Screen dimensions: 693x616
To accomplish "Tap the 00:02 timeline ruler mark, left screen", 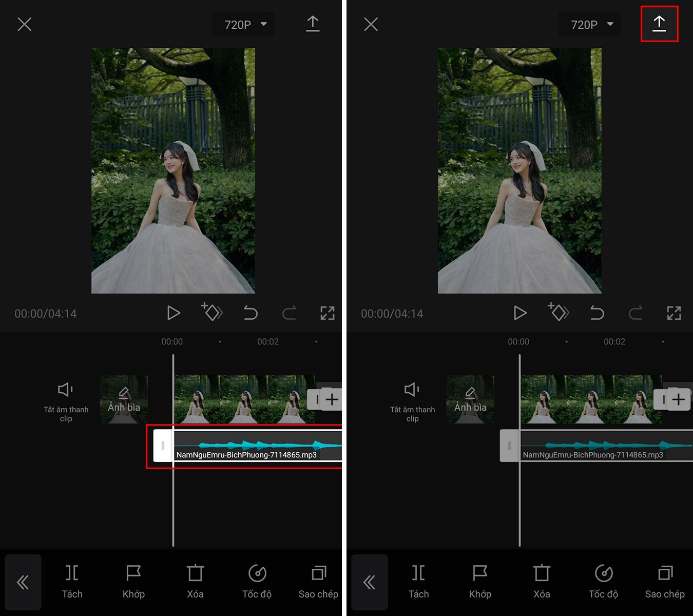I will pyautogui.click(x=268, y=341).
